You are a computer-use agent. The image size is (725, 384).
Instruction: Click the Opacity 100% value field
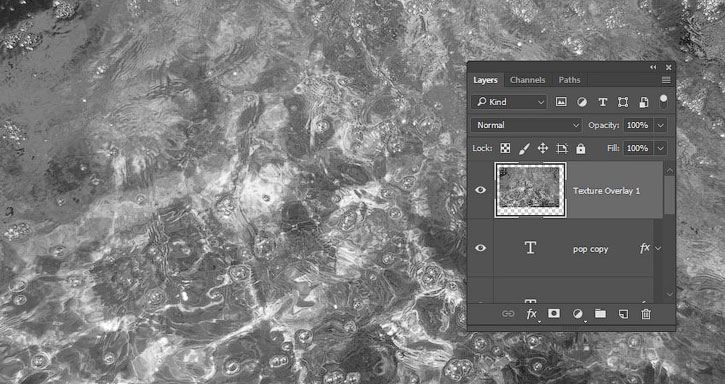[x=639, y=125]
